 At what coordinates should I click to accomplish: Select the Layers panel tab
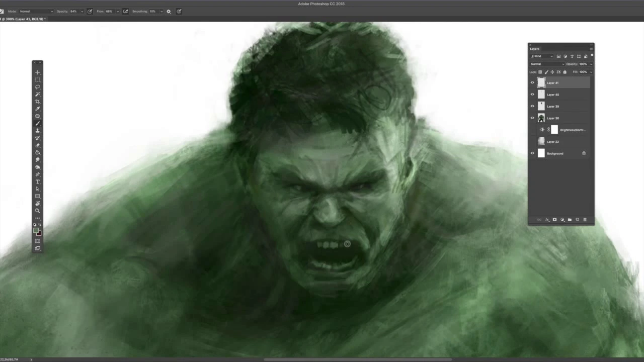point(535,49)
